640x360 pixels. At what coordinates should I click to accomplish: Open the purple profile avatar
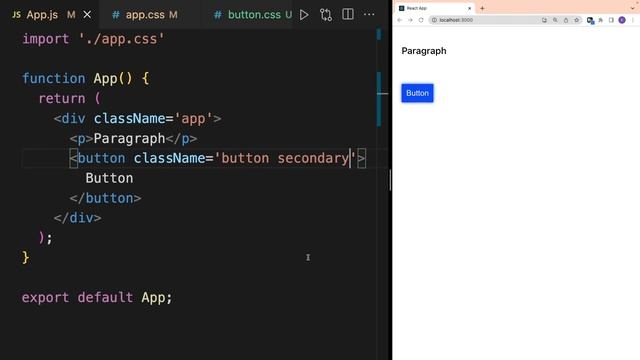(x=622, y=20)
